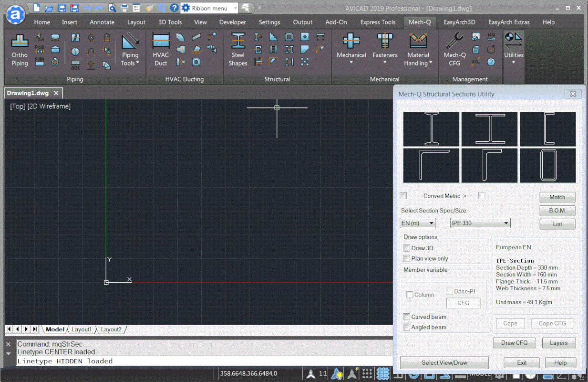Expand the Material Handling dropdown
The width and height of the screenshot is (588, 382).
(x=418, y=50)
